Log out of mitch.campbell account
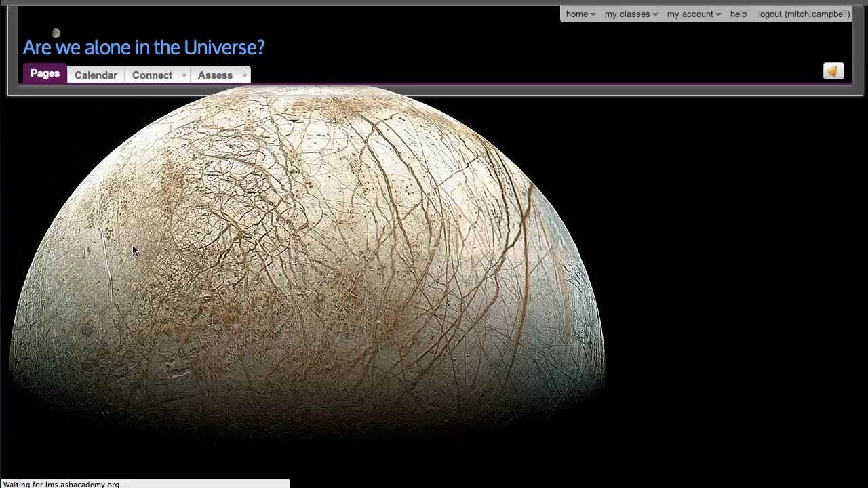This screenshot has height=488, width=868. (x=804, y=14)
